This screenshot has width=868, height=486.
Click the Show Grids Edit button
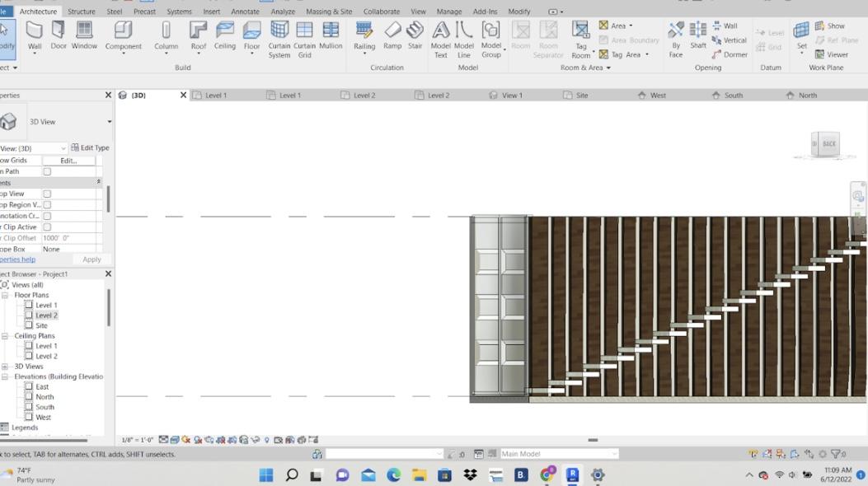(x=68, y=161)
